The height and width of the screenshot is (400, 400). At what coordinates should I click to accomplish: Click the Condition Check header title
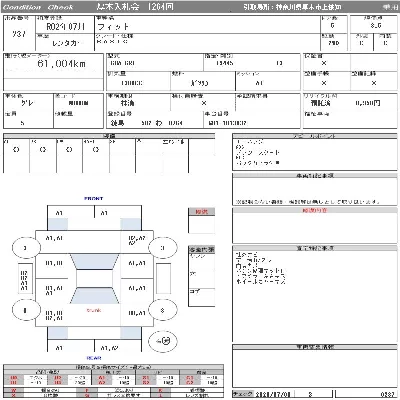coord(38,7)
